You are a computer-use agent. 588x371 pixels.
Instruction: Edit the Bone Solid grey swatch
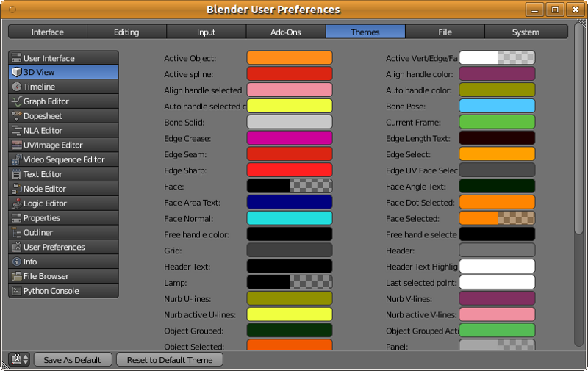pos(290,122)
